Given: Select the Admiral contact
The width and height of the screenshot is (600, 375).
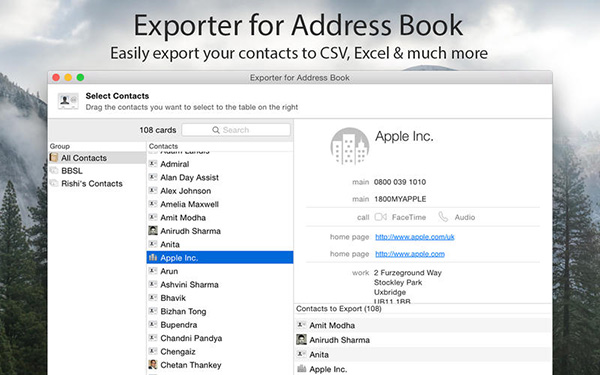Looking at the screenshot, I should (x=220, y=164).
